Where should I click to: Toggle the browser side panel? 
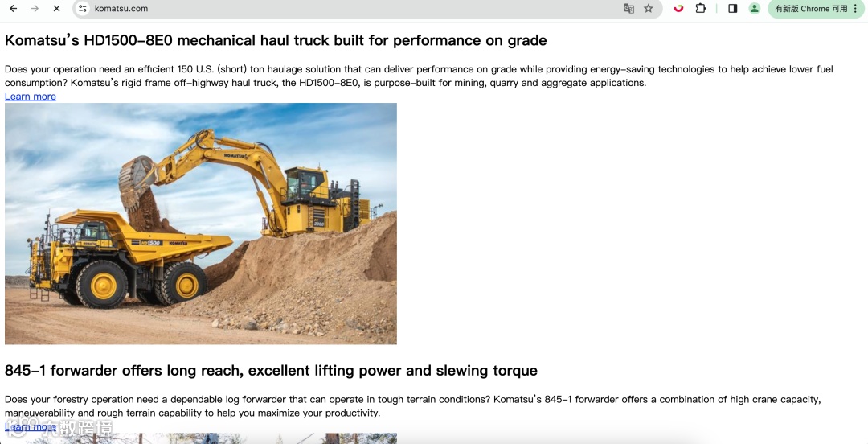coord(732,8)
